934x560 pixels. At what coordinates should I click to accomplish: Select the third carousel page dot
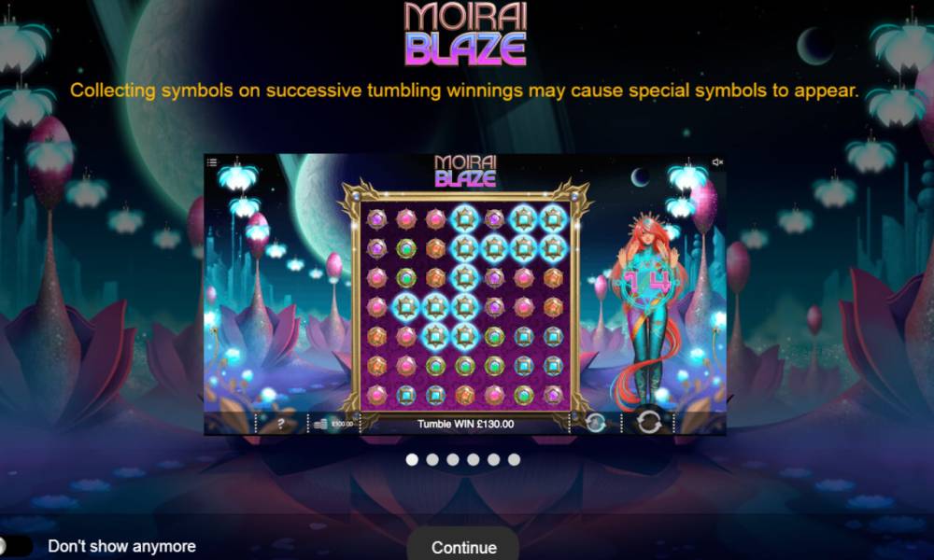click(453, 459)
